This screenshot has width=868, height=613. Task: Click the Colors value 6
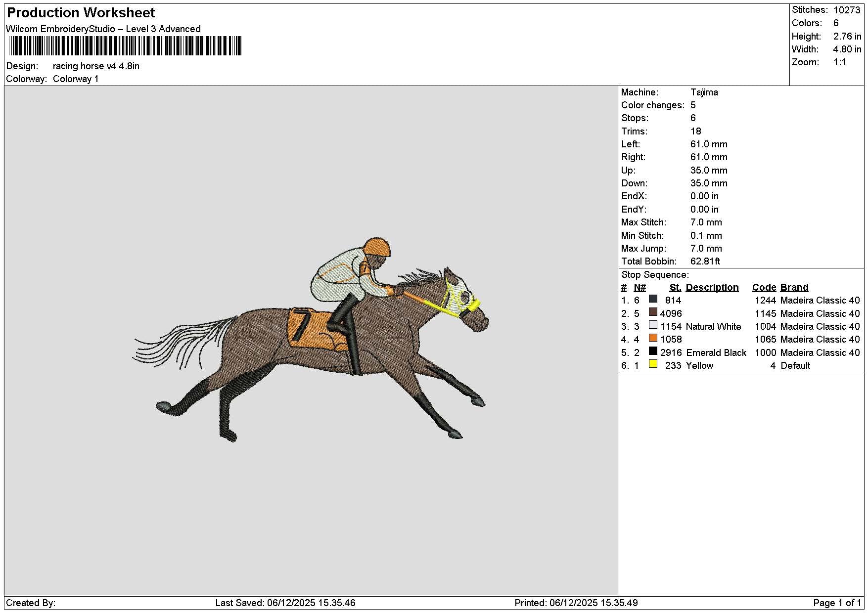coord(836,23)
